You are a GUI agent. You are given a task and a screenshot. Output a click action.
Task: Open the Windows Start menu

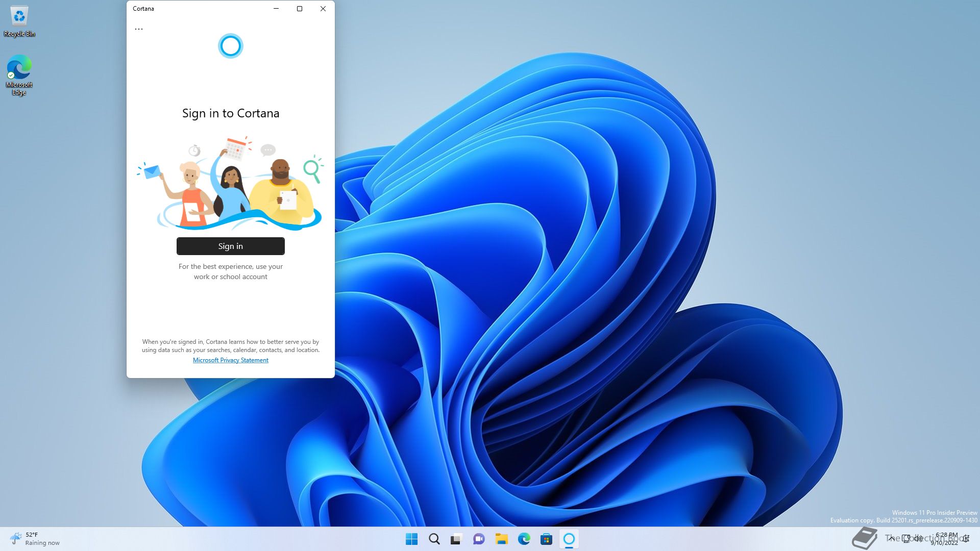click(x=411, y=539)
